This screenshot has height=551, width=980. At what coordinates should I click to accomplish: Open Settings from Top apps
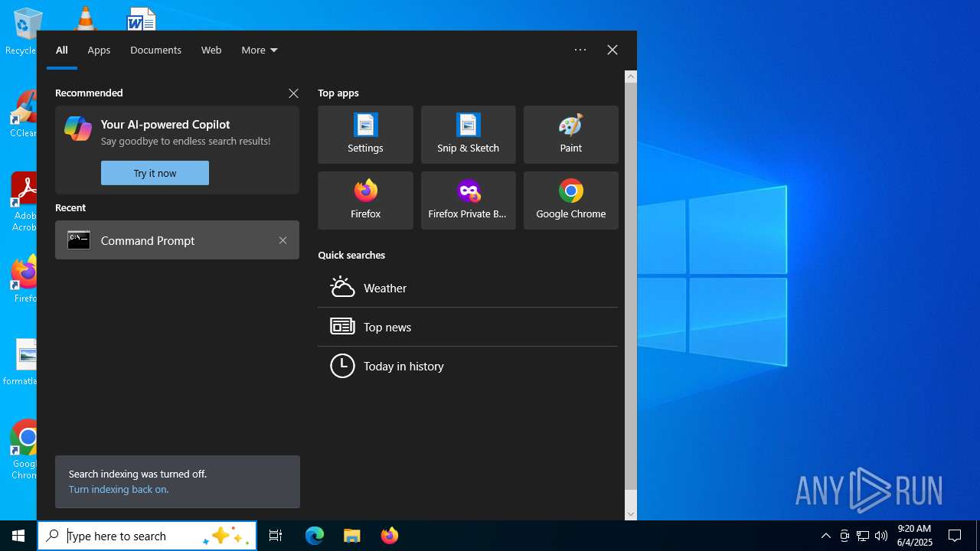(x=365, y=135)
